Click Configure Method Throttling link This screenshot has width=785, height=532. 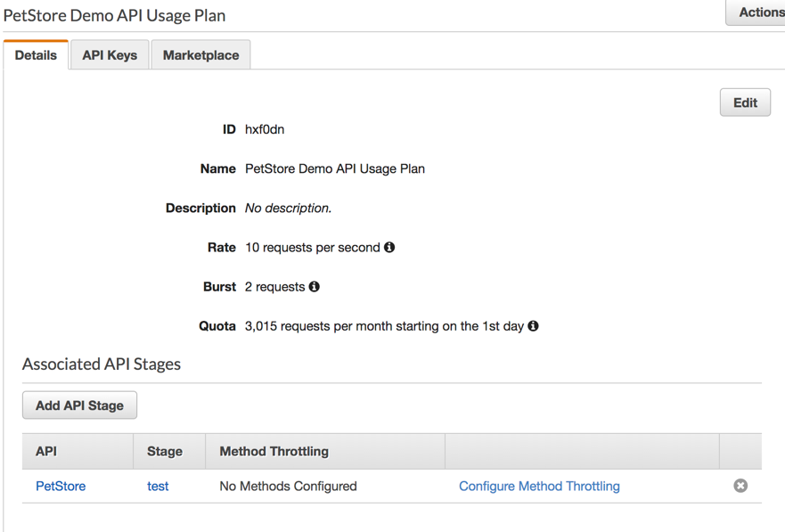(539, 487)
